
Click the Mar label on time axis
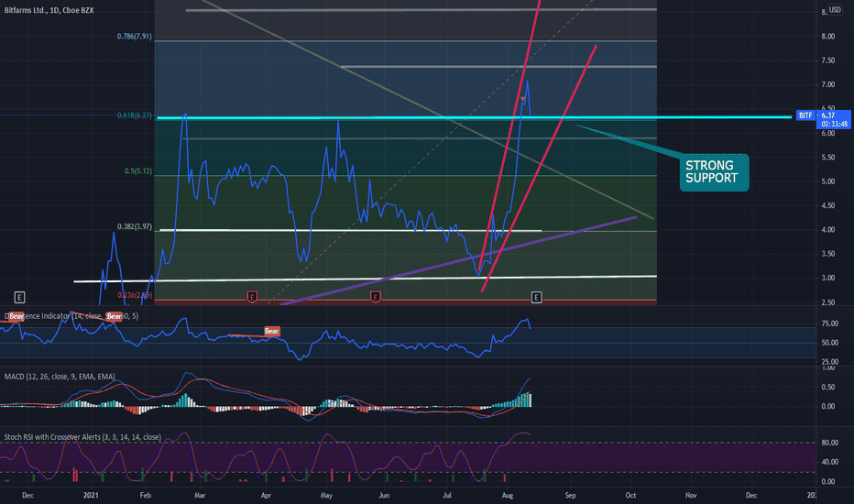(x=200, y=495)
